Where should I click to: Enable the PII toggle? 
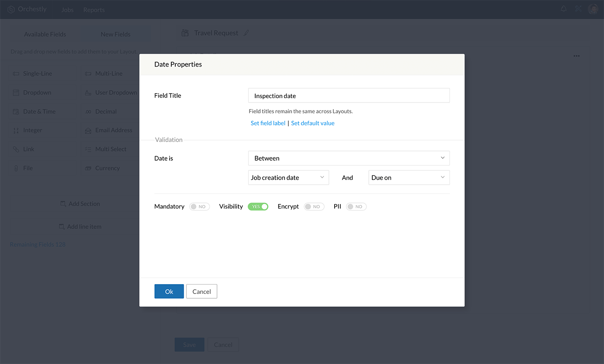tap(356, 206)
